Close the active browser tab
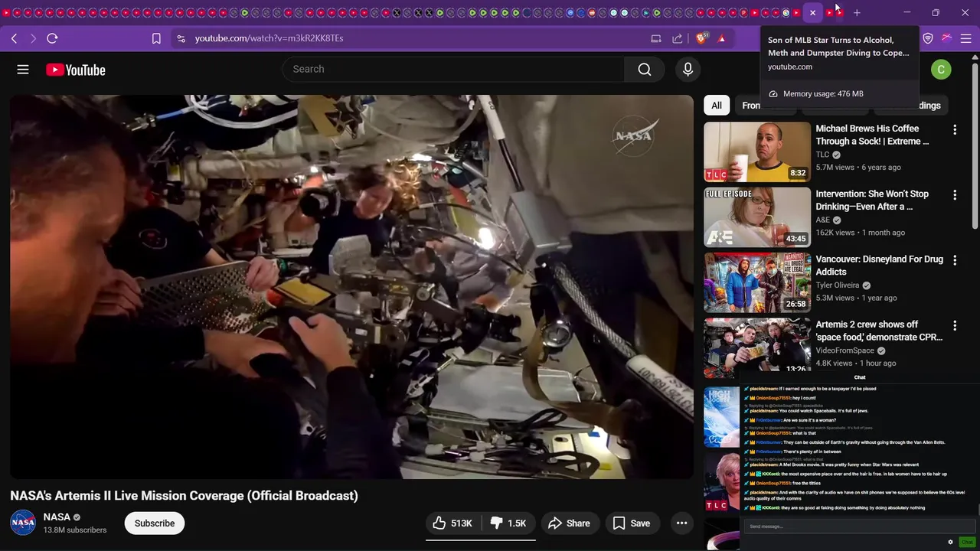The width and height of the screenshot is (980, 551). coord(812,12)
